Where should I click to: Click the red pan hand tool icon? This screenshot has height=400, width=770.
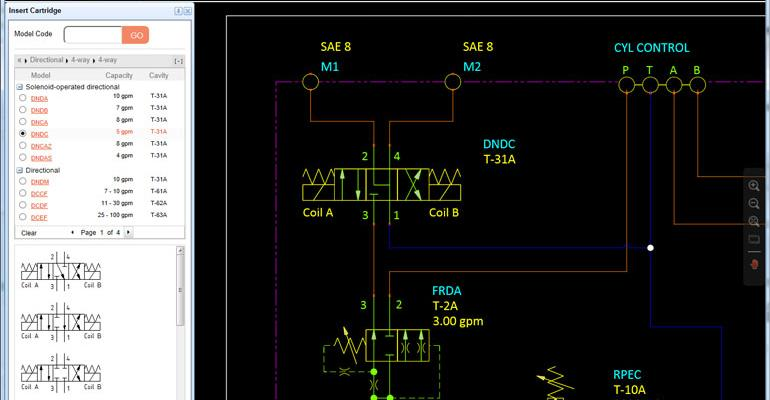pos(754,264)
